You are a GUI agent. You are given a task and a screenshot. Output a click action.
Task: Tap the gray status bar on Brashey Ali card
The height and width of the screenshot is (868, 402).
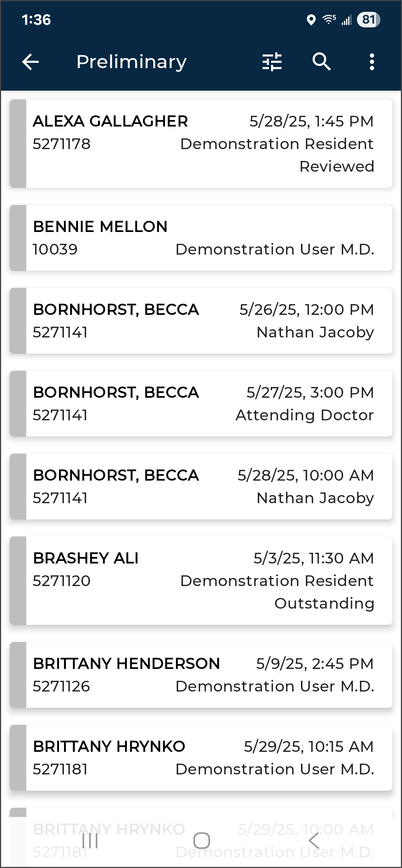pyautogui.click(x=18, y=581)
